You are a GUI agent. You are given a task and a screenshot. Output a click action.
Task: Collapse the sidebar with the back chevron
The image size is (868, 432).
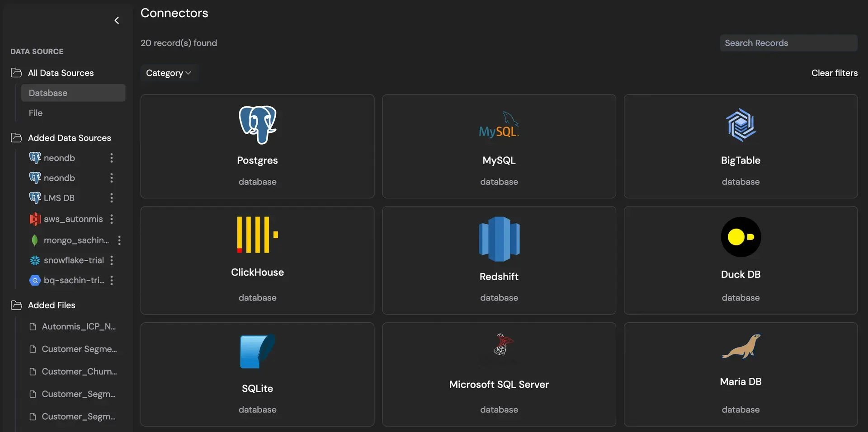[x=117, y=20]
